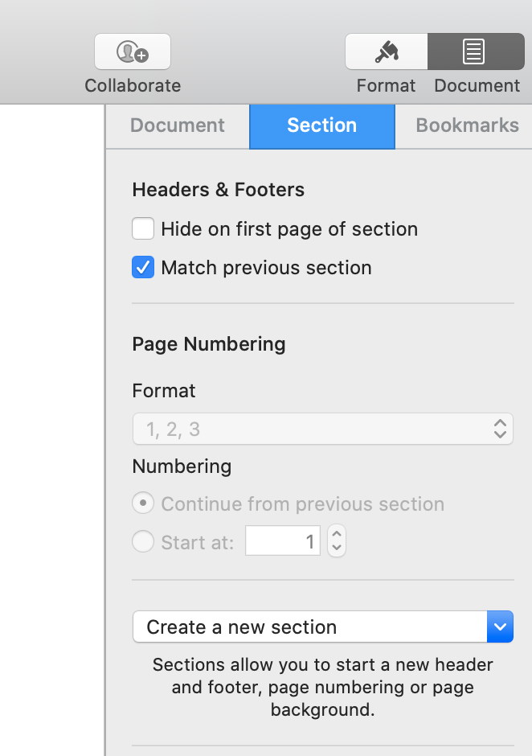Click the Hide on first page label text
The height and width of the screenshot is (756, 532).
(x=289, y=229)
